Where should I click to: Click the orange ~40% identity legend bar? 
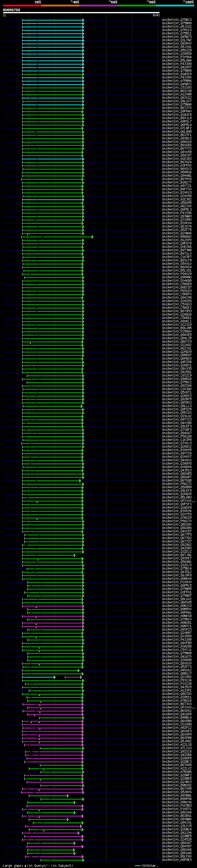click(x=60, y=6)
